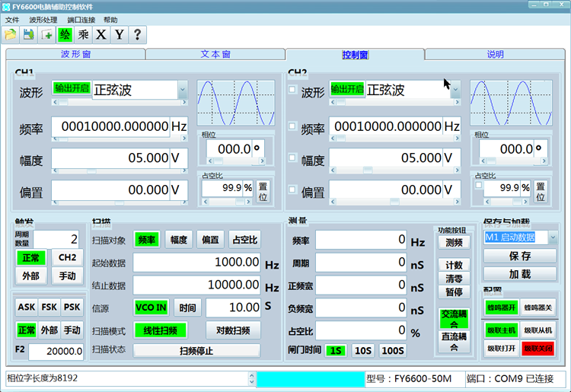Open the CH2 正弦波 waveform dropdown
The width and height of the screenshot is (571, 392).
click(x=455, y=90)
